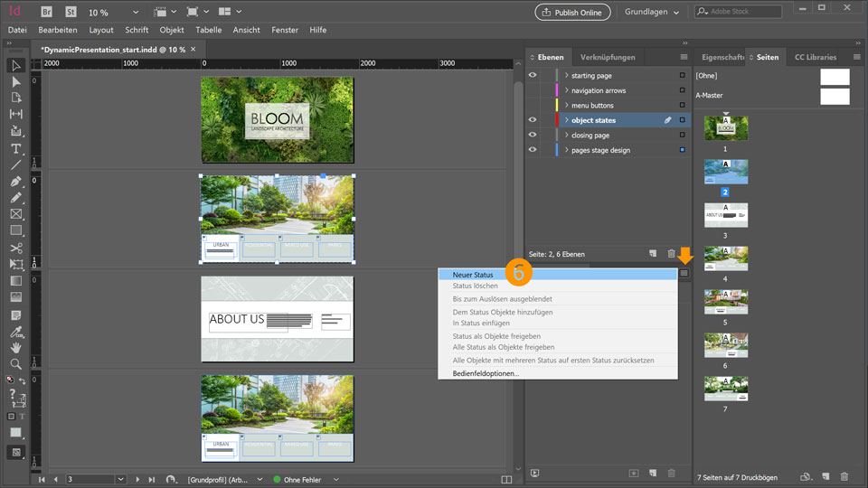Select page 5 thumbnail in Seiten panel

[726, 300]
